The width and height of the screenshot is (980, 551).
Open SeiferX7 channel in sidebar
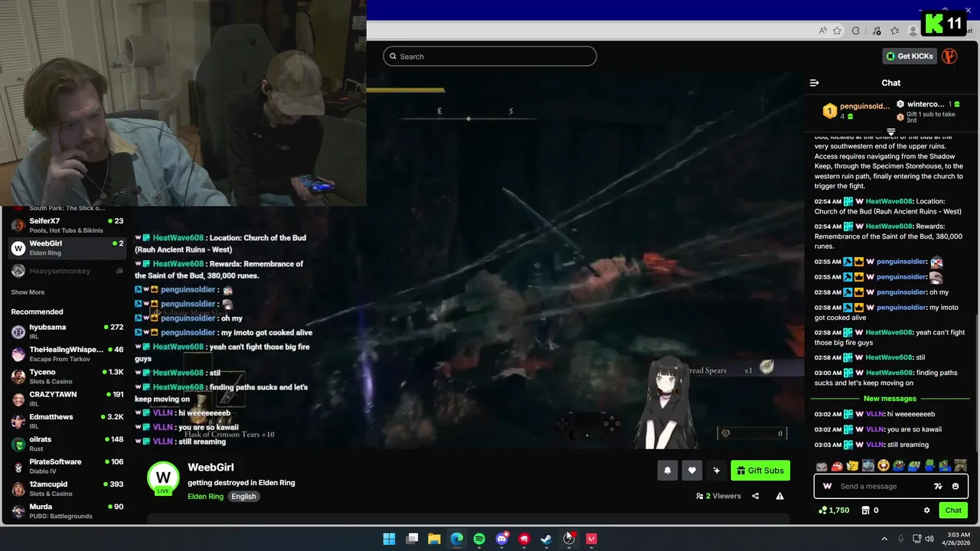(67, 225)
